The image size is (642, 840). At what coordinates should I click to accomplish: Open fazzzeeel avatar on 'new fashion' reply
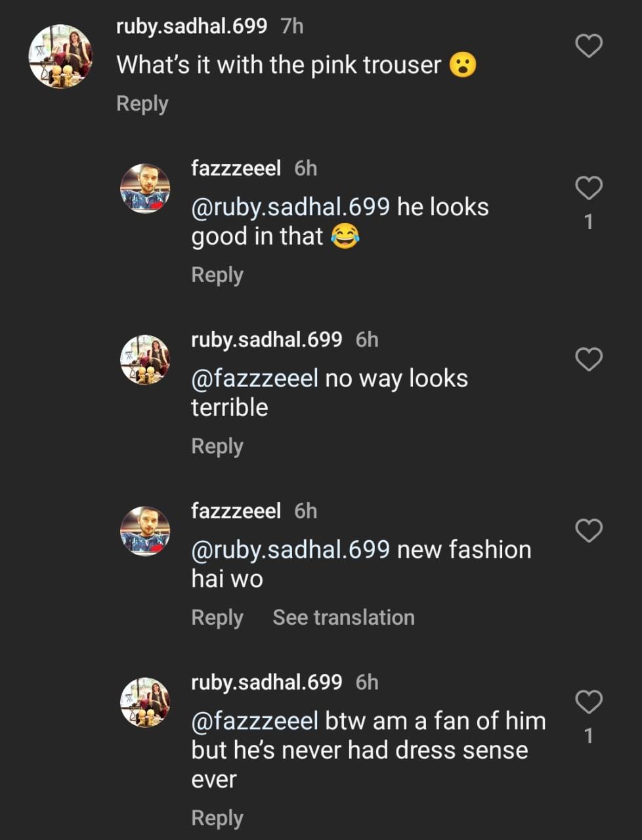tap(145, 531)
